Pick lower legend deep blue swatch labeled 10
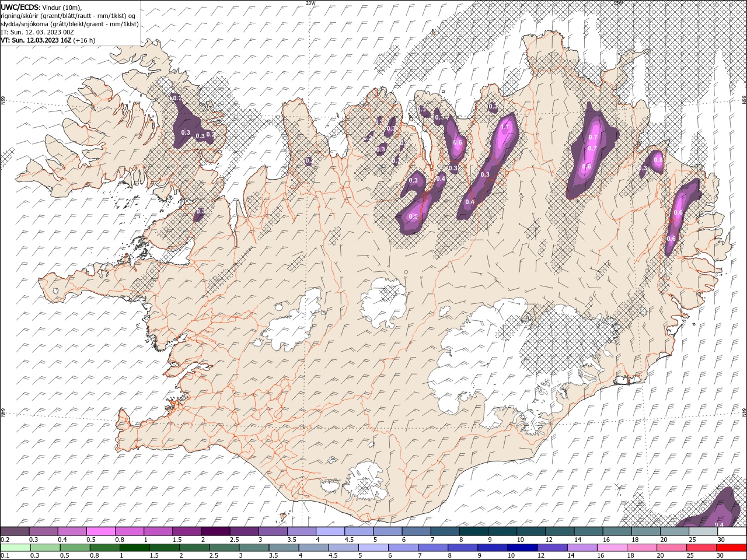The height and width of the screenshot is (560, 747). 523,548
